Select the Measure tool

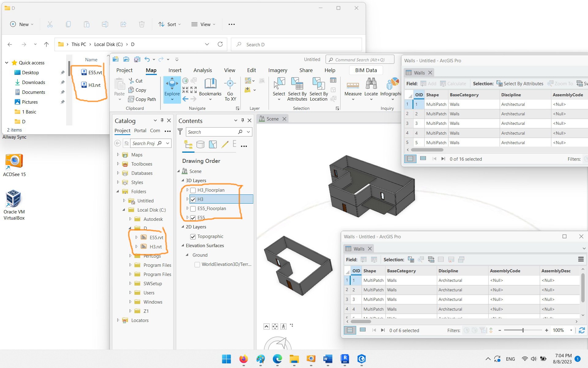pyautogui.click(x=353, y=89)
